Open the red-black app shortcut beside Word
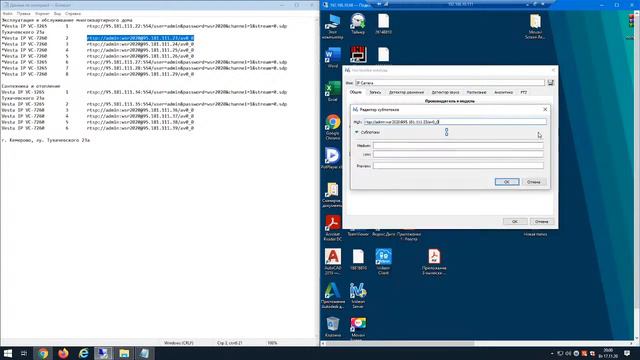 tap(358, 54)
